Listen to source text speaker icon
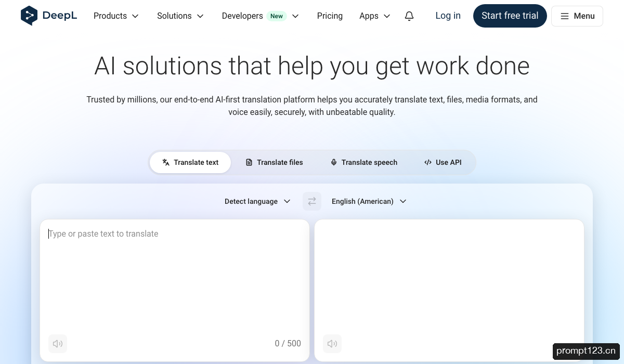The image size is (624, 364). click(x=58, y=343)
